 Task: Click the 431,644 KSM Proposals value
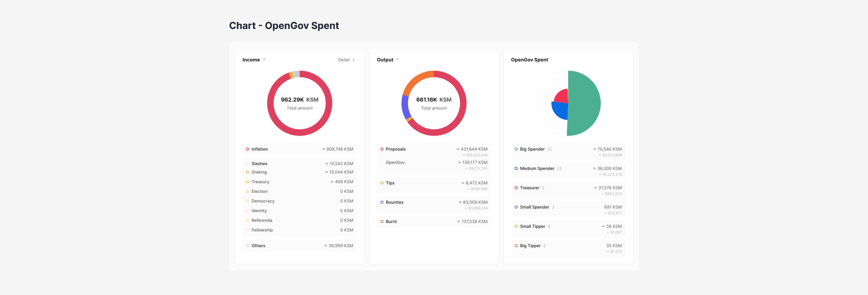(x=472, y=149)
